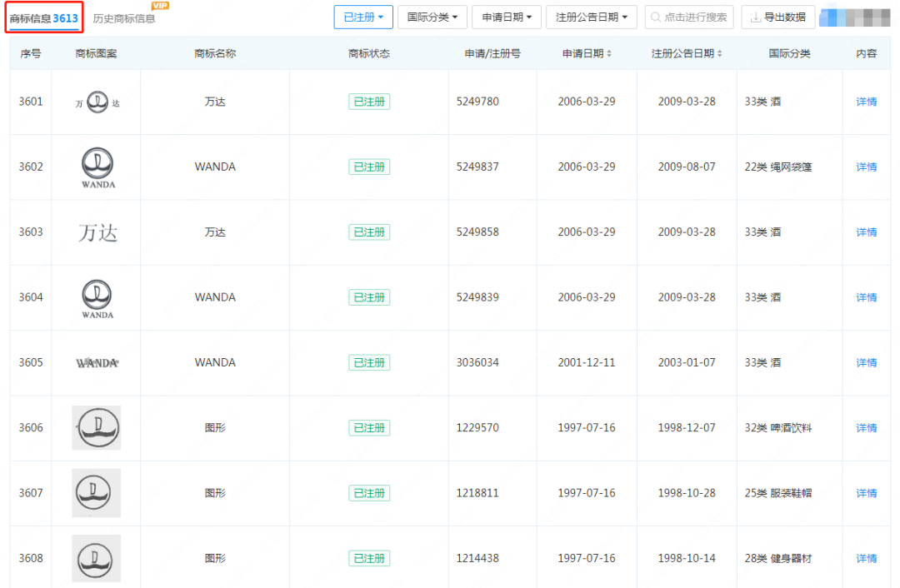
Task: Open the 商标信息 3613 tab
Action: tap(43, 18)
